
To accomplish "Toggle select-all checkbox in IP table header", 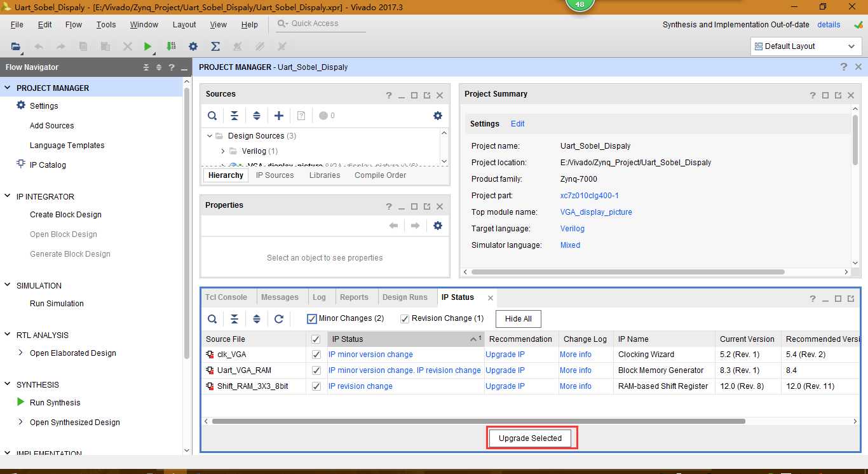I will tap(316, 339).
